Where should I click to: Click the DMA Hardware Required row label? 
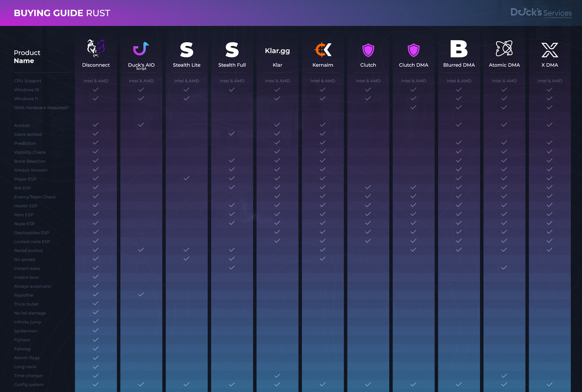click(41, 108)
